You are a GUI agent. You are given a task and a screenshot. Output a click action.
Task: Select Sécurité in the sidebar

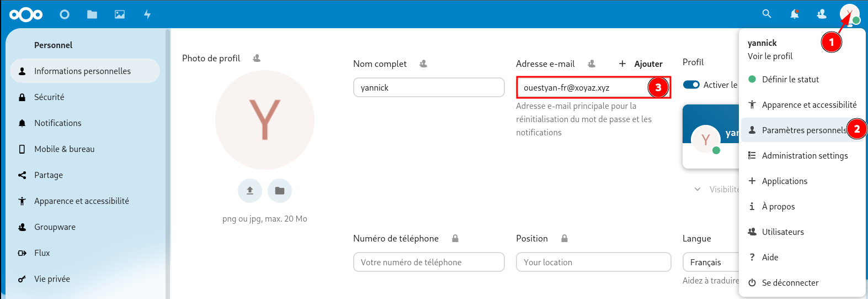point(49,97)
